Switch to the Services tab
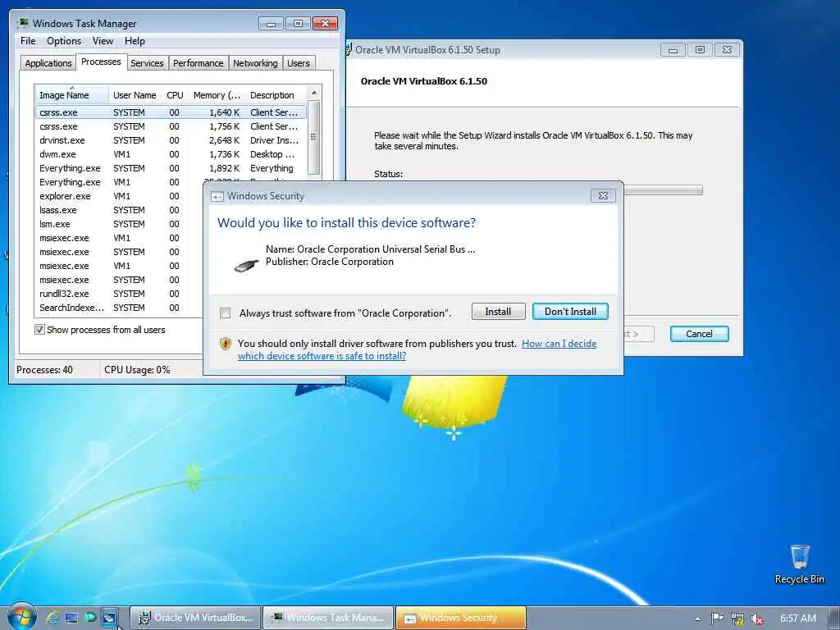The width and height of the screenshot is (840, 630). [x=147, y=63]
